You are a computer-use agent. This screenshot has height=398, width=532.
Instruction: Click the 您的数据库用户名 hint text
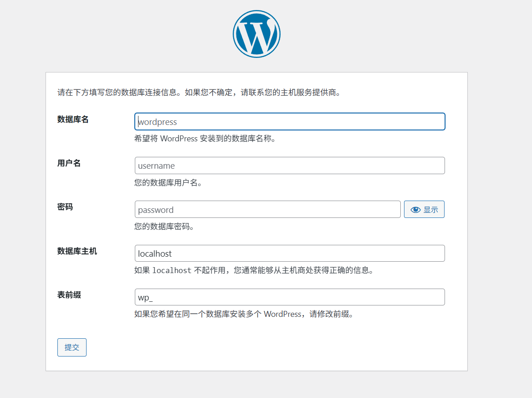pyautogui.click(x=168, y=183)
